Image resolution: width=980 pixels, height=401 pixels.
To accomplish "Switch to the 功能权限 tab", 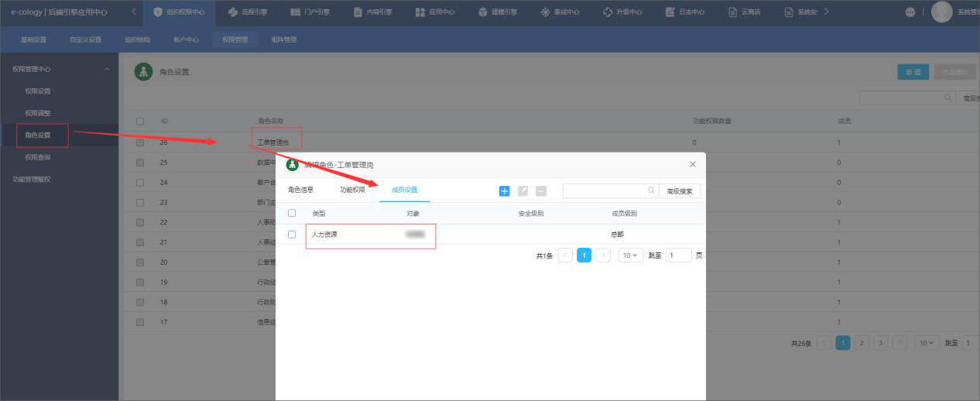I will coord(352,190).
